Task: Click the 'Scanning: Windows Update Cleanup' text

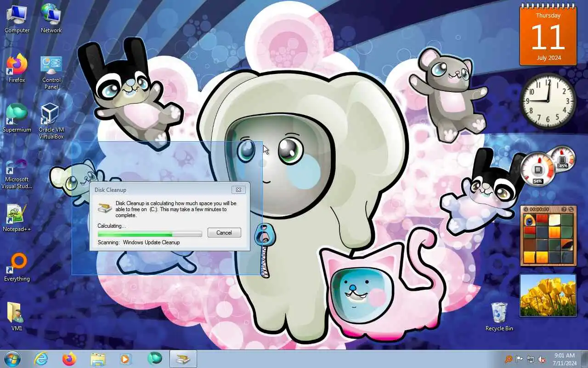Action: pyautogui.click(x=139, y=242)
